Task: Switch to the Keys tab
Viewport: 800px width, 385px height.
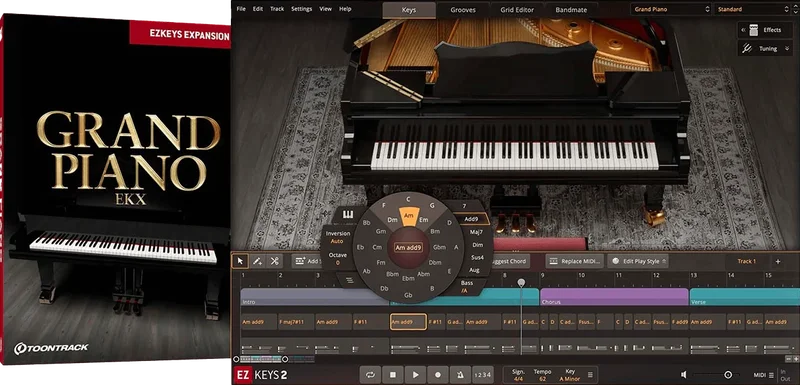Action: point(409,10)
